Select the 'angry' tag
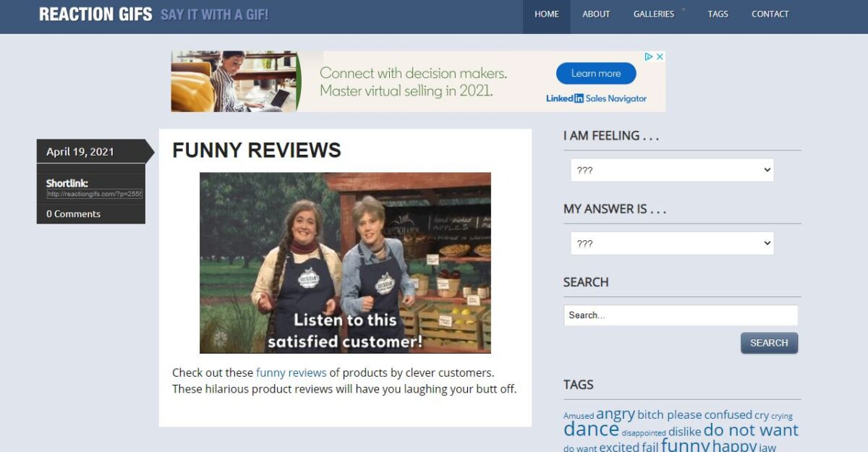This screenshot has height=452, width=868. (615, 414)
